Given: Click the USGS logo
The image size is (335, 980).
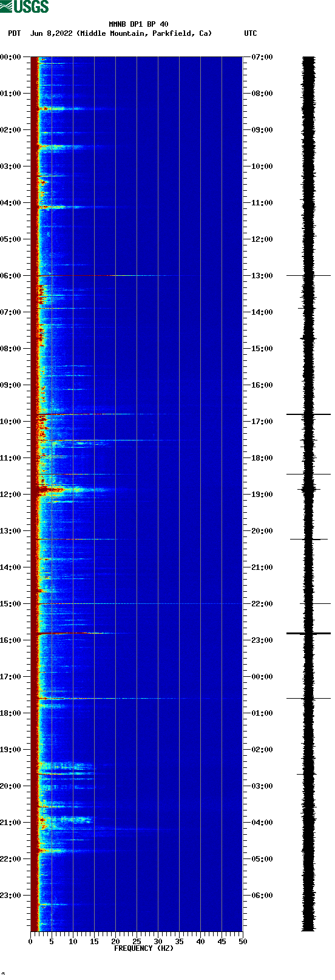Looking at the screenshot, I should point(24,7).
